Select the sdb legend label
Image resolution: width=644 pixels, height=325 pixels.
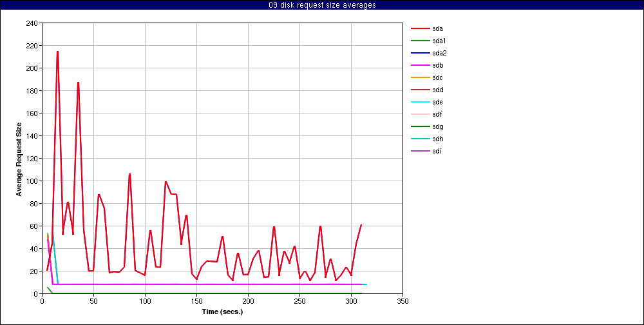pos(437,65)
